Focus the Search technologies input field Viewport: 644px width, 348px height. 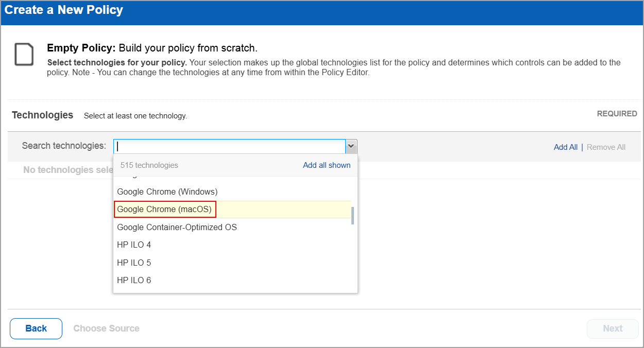229,146
